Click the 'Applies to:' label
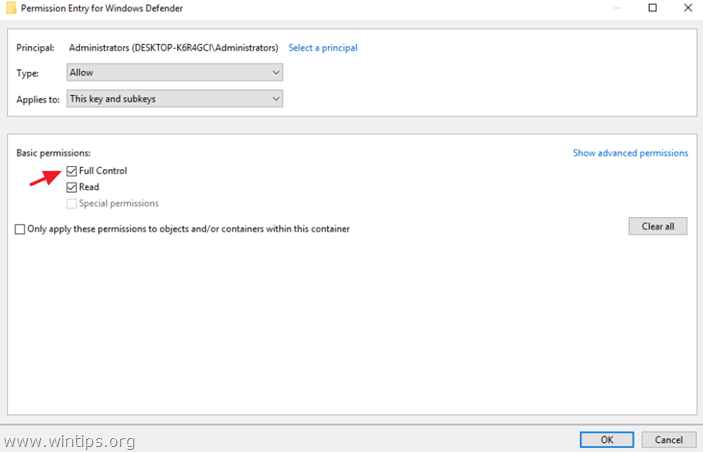 38,100
